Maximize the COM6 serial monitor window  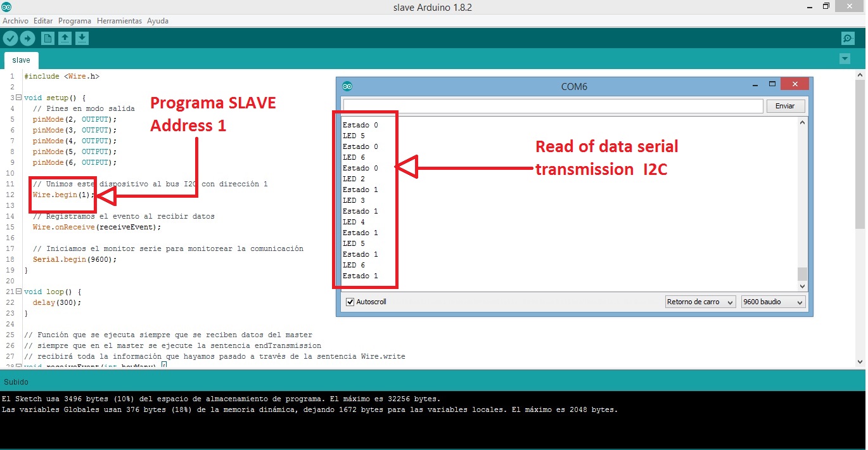point(772,84)
